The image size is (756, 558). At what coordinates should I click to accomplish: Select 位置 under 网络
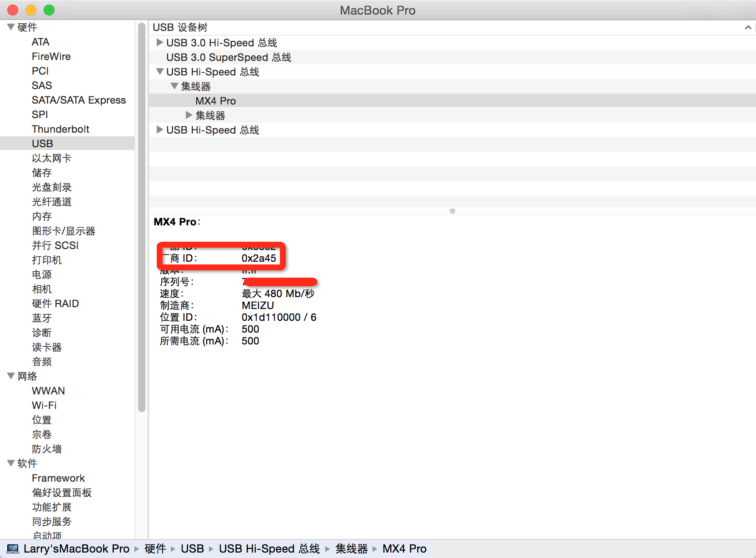[x=42, y=420]
